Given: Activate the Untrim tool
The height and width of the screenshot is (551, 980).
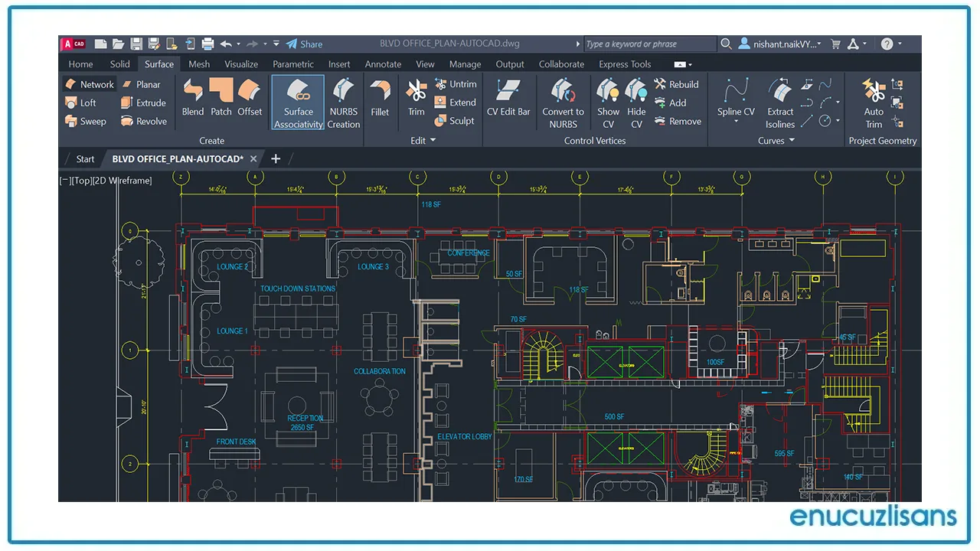Looking at the screenshot, I should (x=456, y=84).
